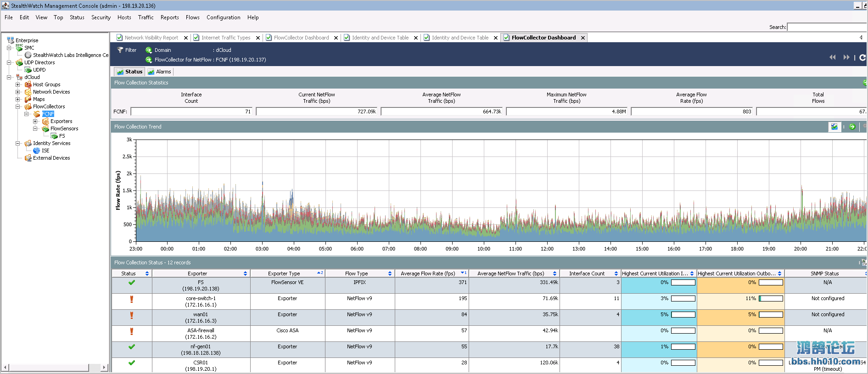This screenshot has width=868, height=374.
Task: Click the FlowSensors folder icon
Action: [x=45, y=128]
